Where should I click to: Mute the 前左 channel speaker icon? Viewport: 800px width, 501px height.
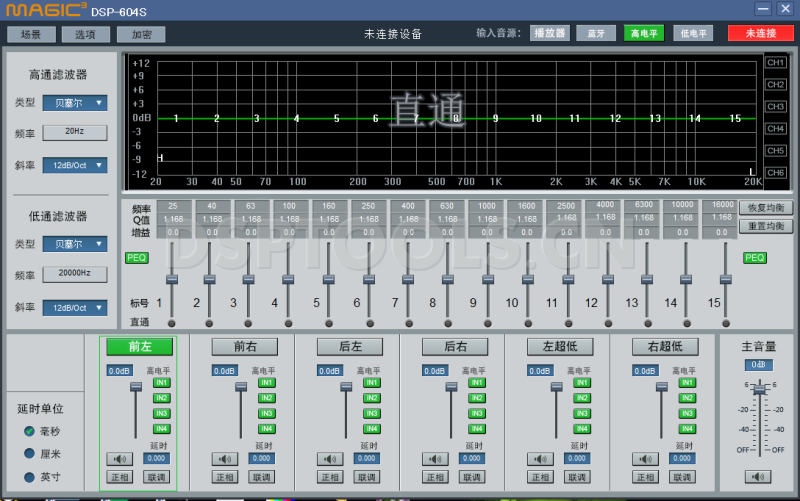click(120, 459)
